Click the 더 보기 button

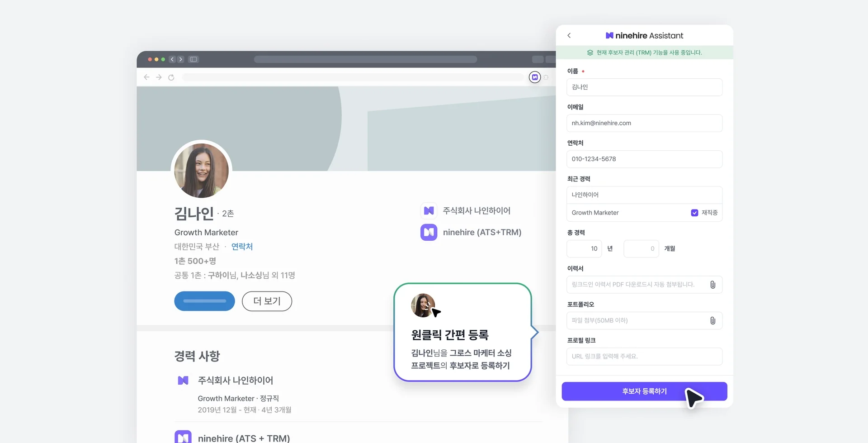267,301
